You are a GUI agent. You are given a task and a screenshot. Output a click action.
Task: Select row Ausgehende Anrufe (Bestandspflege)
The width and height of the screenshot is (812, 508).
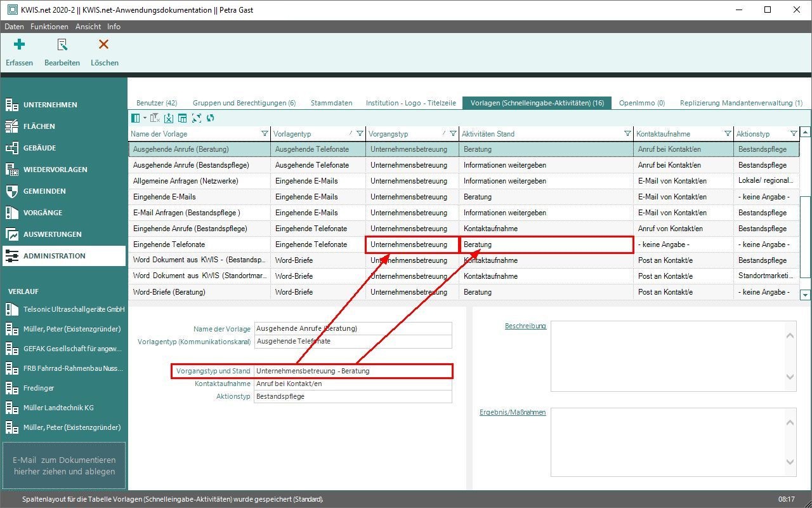(x=464, y=165)
